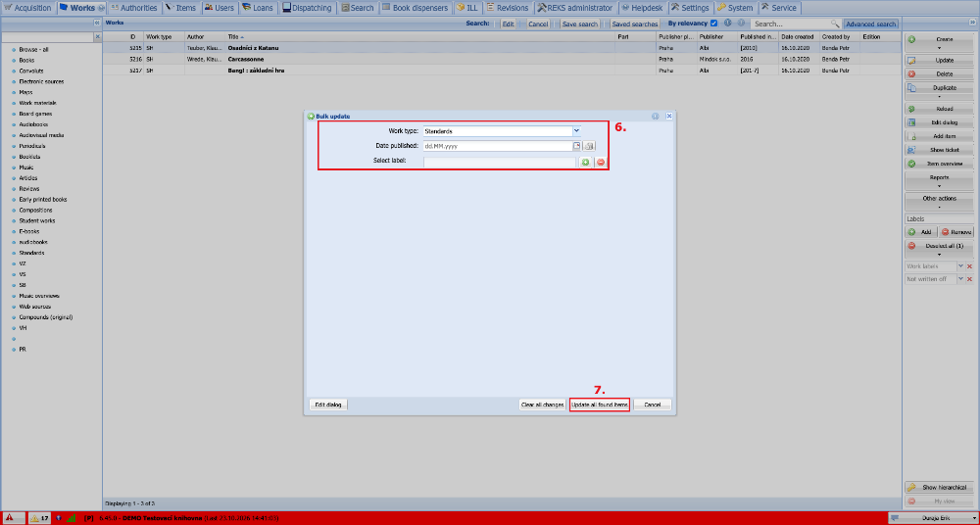
Task: Collapse the right actions panel
Action: [x=973, y=23]
